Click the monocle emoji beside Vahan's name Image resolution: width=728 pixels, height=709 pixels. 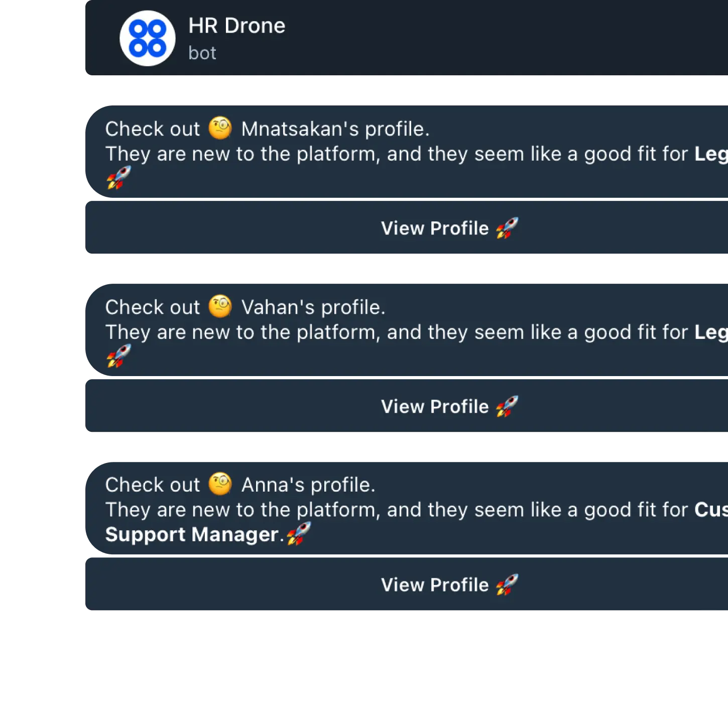(x=220, y=306)
